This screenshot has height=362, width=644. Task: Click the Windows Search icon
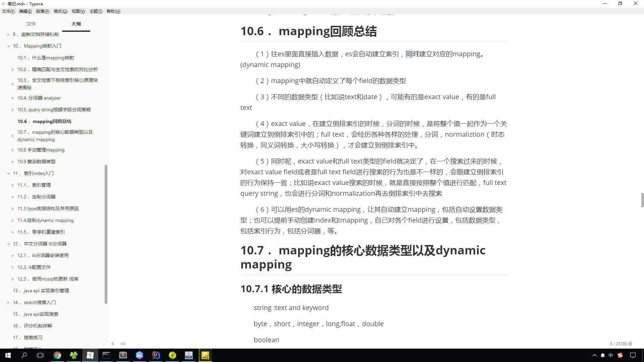(24, 355)
